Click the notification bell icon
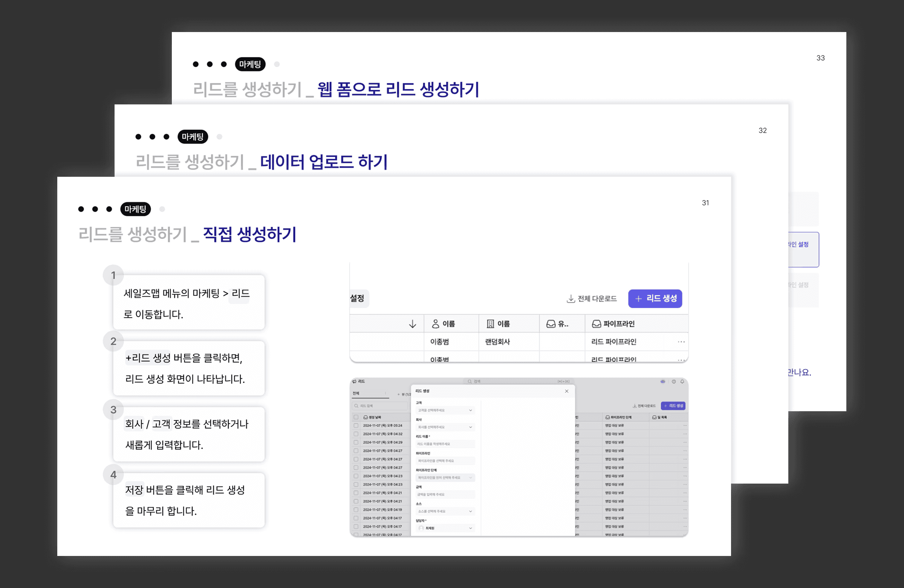 click(x=682, y=381)
